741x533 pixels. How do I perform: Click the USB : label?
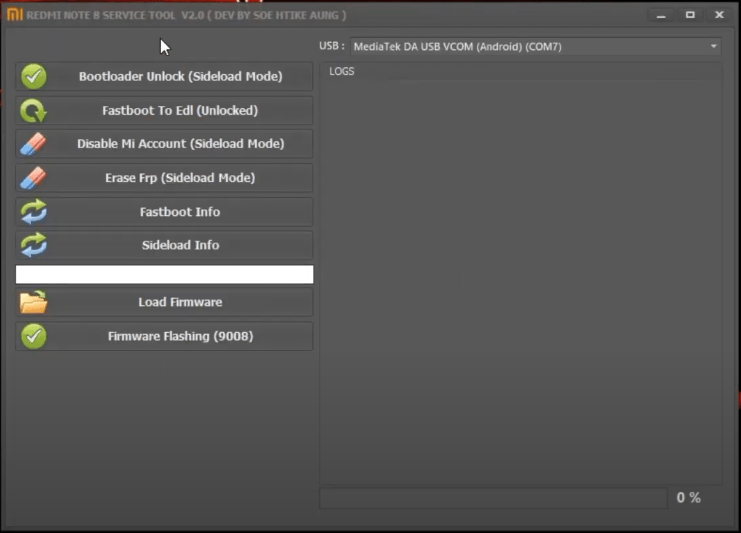click(332, 46)
